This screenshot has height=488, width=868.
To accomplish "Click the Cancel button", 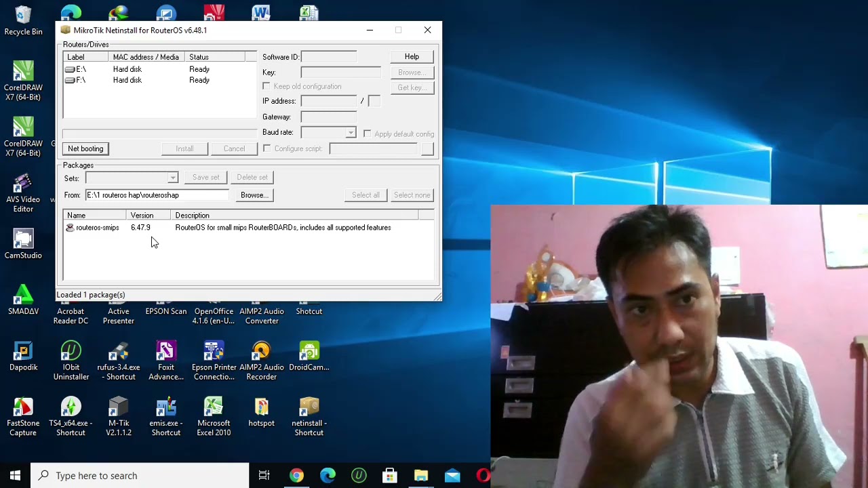I will (234, 148).
